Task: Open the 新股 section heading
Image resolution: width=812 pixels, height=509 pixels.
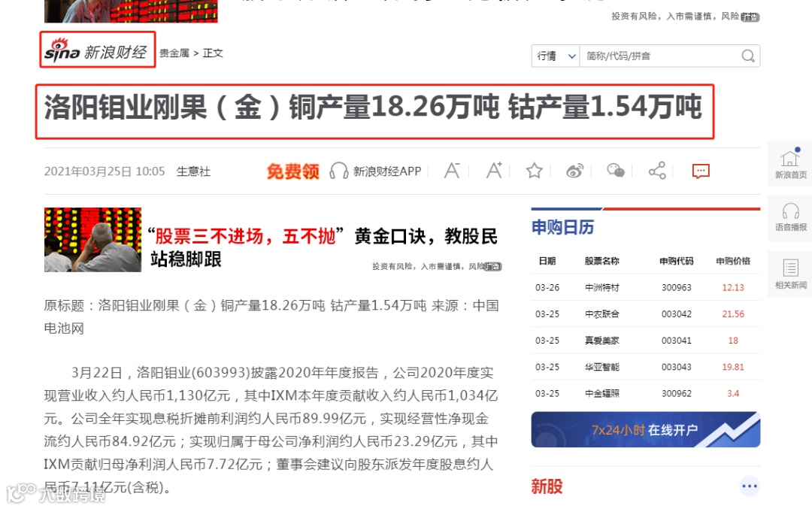Action: pos(547,486)
